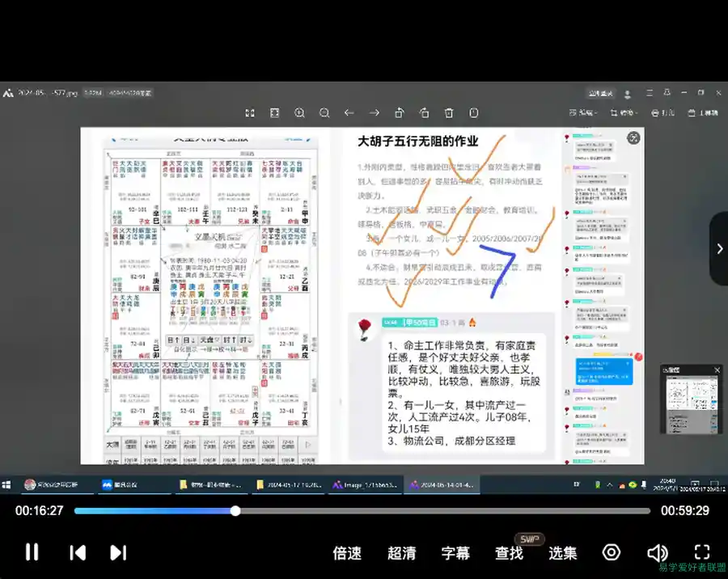This screenshot has width=728, height=579.
Task: Mute the volume speaker icon
Action: click(657, 552)
